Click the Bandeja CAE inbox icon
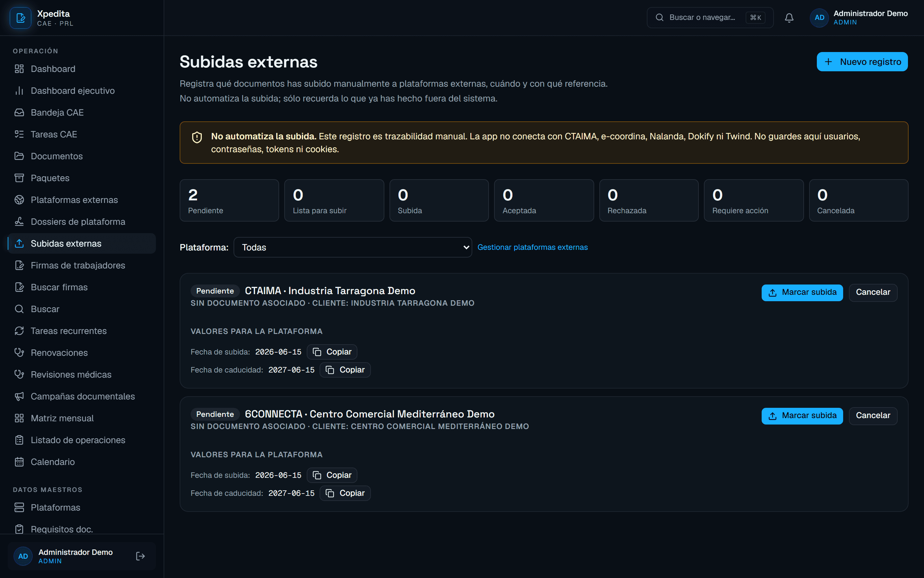 [19, 112]
